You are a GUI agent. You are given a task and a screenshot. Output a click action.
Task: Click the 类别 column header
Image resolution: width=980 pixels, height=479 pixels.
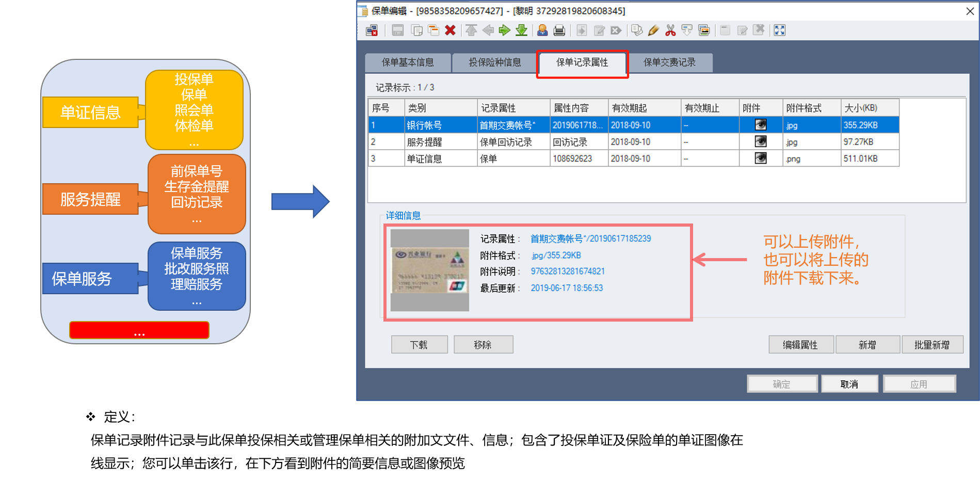click(440, 108)
